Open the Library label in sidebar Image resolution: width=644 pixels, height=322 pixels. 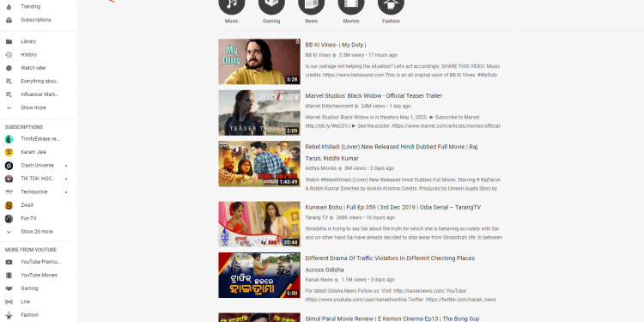pos(28,41)
